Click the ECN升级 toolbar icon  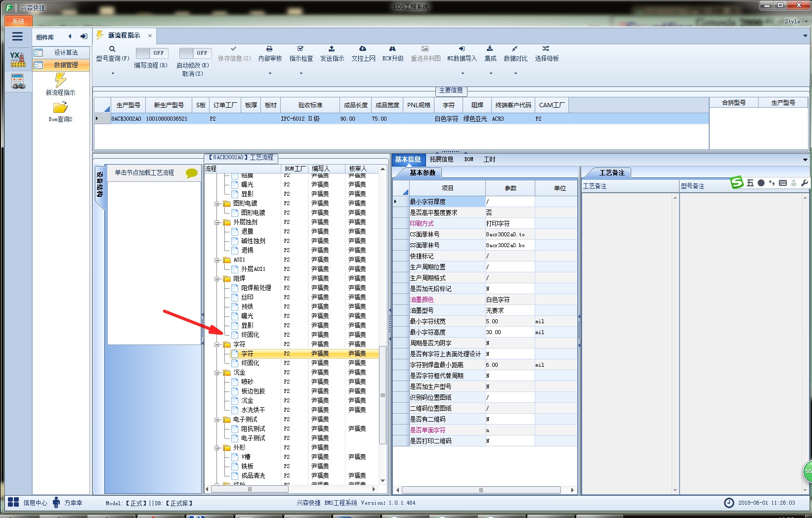pyautogui.click(x=392, y=49)
